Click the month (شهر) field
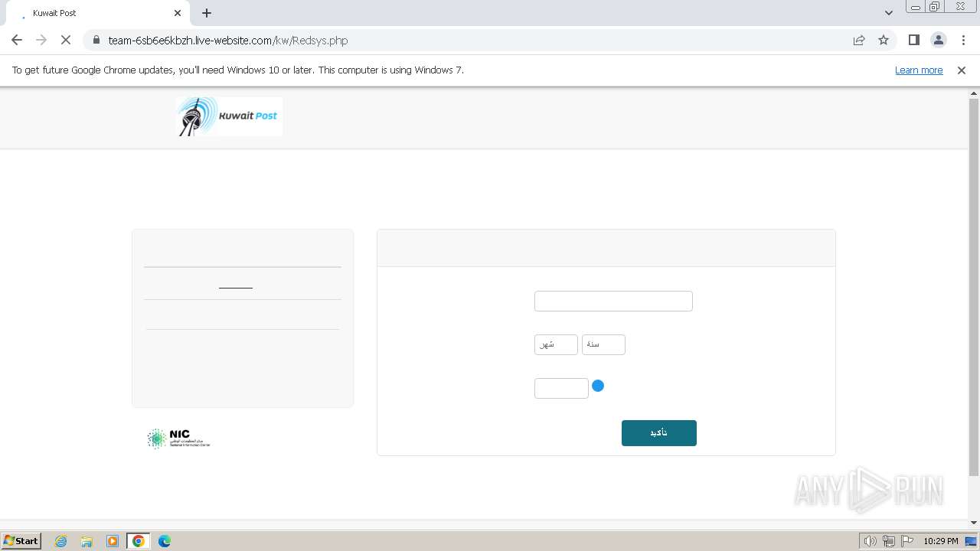 [x=556, y=344]
